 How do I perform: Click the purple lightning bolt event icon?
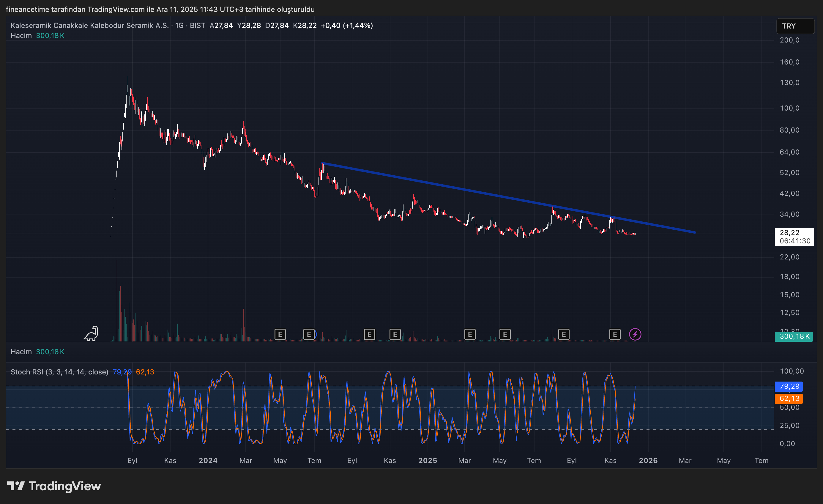point(635,334)
